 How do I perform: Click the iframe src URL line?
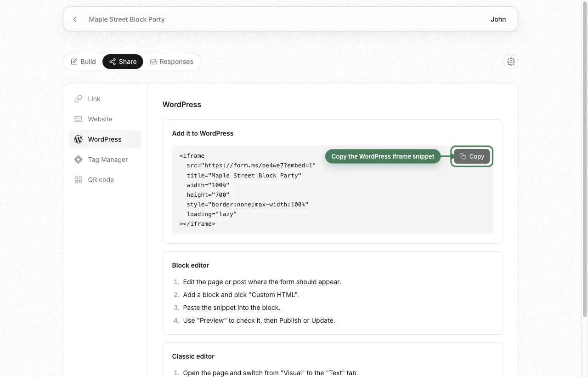pyautogui.click(x=251, y=166)
